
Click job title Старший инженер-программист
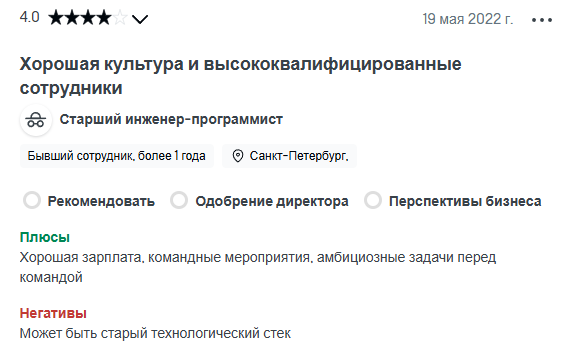[x=171, y=120]
